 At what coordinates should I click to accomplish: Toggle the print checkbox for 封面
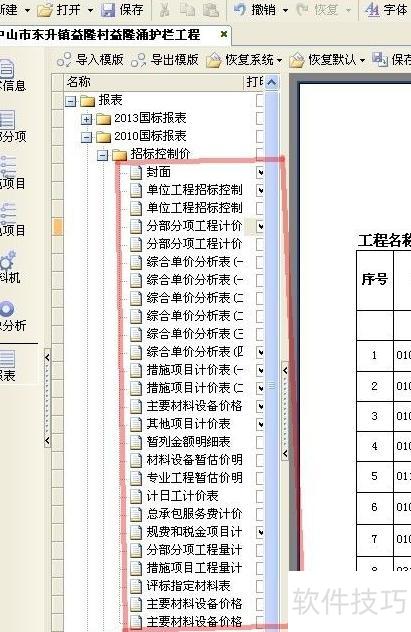click(x=260, y=173)
